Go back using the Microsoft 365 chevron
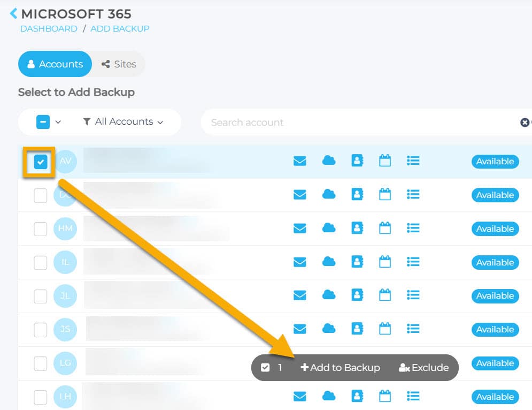This screenshot has height=410, width=532. pos(13,13)
